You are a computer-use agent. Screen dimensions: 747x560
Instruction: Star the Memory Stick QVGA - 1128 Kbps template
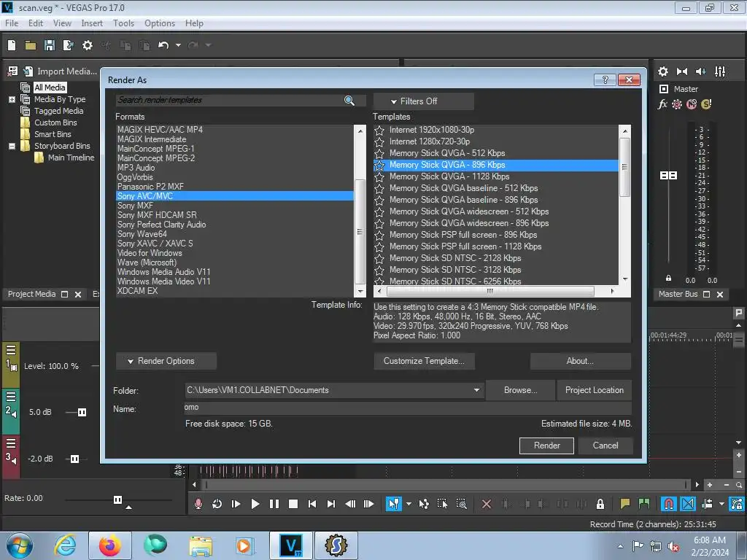pos(379,176)
